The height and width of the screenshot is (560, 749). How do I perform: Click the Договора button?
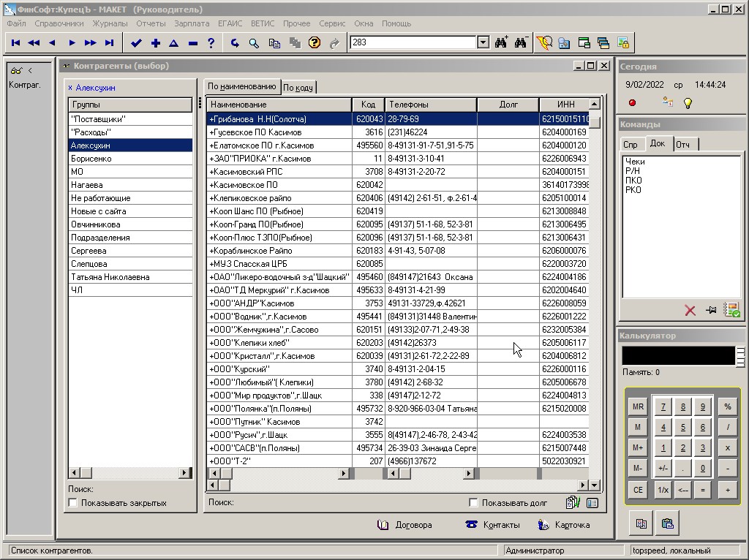(x=405, y=525)
